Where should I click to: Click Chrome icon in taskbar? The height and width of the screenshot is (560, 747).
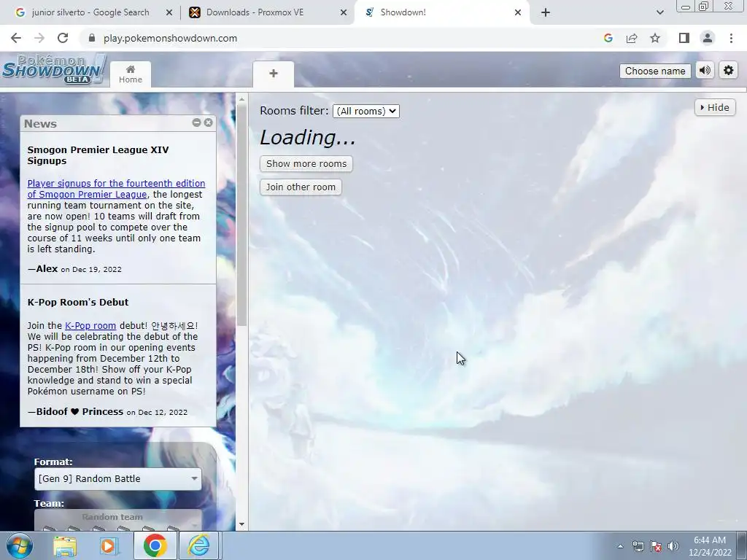point(155,545)
